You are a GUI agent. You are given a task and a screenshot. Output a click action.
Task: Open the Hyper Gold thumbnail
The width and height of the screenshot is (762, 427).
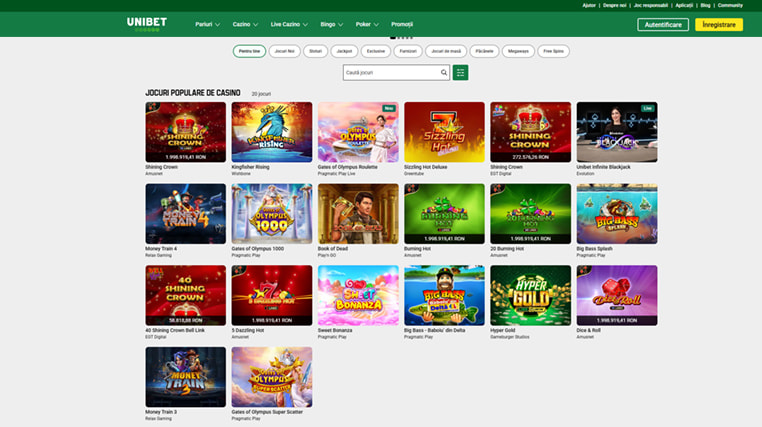[x=531, y=295]
